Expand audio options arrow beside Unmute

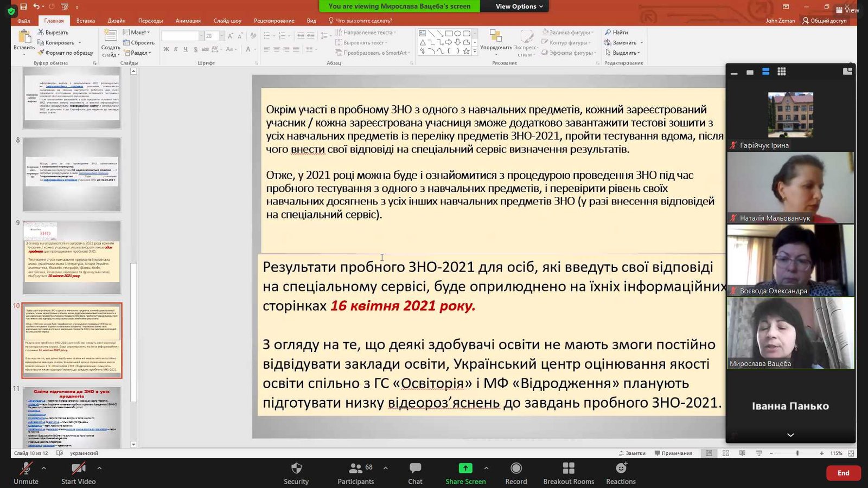point(44,467)
